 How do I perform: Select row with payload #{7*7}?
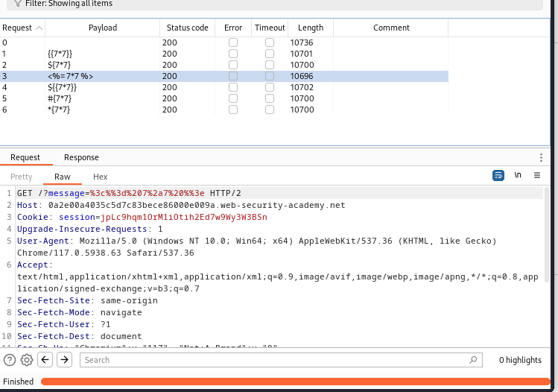point(224,98)
